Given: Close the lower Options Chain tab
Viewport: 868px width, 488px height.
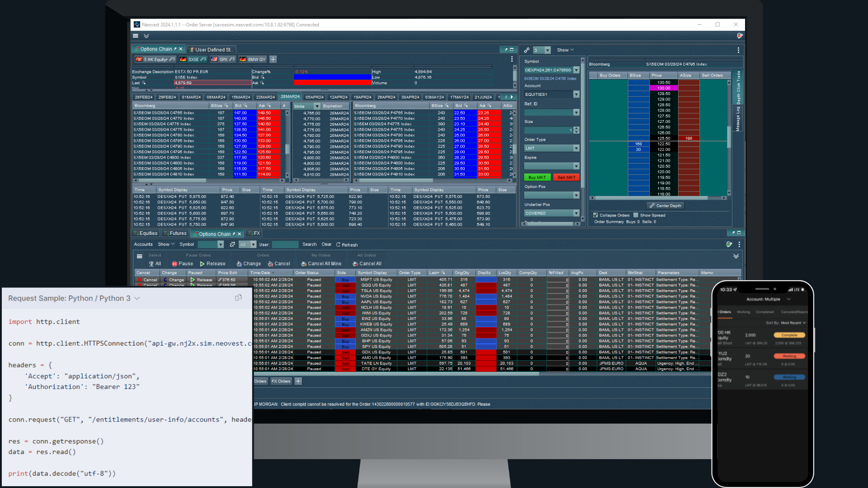Looking at the screenshot, I should pyautogui.click(x=239, y=234).
